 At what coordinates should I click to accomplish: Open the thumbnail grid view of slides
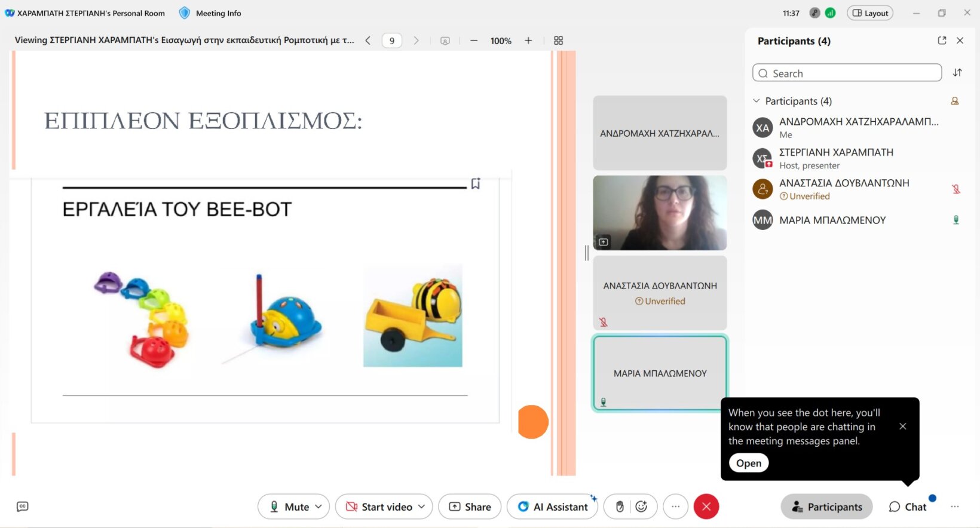coord(558,41)
